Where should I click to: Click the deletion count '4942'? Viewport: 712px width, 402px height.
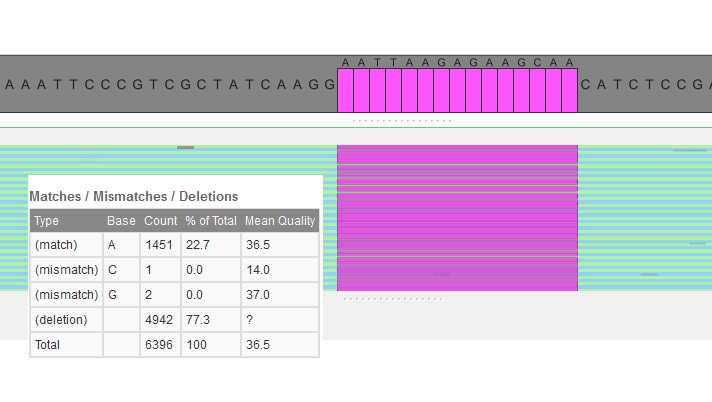(160, 320)
